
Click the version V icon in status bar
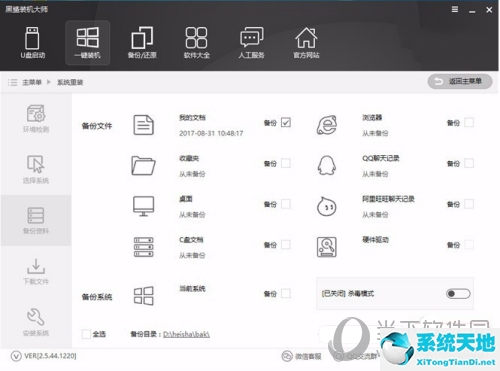[x=16, y=356]
